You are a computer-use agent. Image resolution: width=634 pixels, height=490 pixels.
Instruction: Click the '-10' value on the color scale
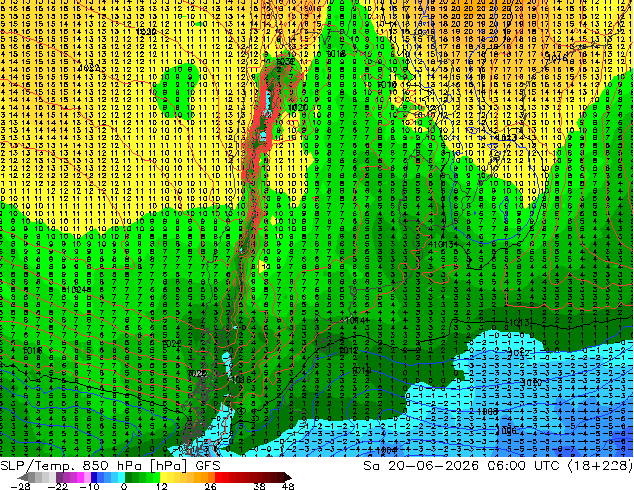89,486
